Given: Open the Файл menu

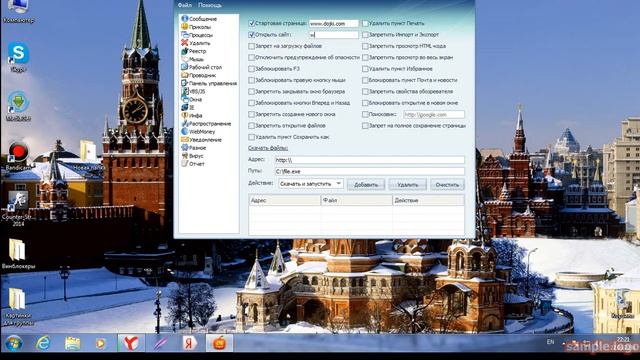Looking at the screenshot, I should click(184, 5).
